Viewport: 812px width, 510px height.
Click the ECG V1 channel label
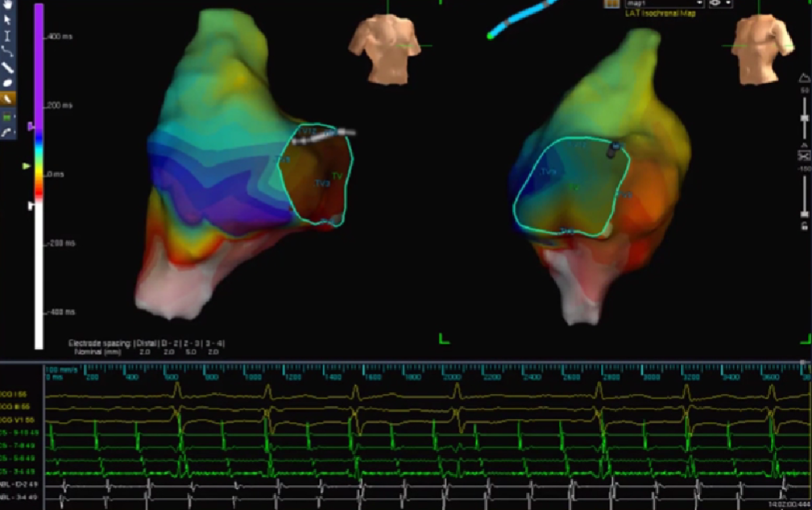coord(17,420)
